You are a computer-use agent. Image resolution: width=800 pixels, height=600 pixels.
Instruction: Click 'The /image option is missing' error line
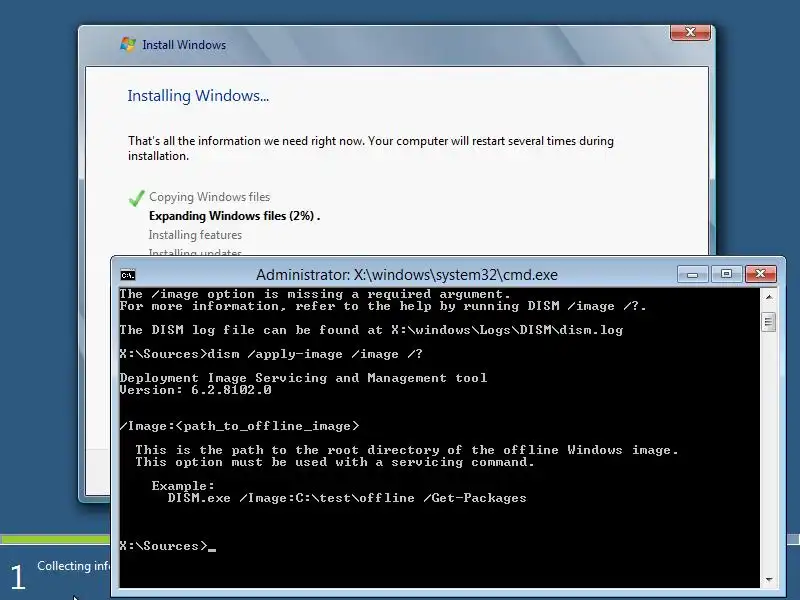pyautogui.click(x=315, y=294)
